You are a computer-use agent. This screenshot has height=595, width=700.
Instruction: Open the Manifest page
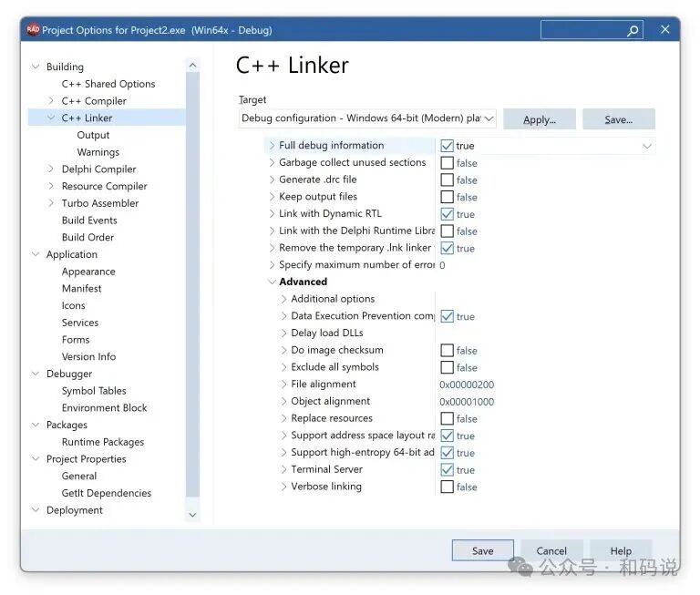coord(82,288)
